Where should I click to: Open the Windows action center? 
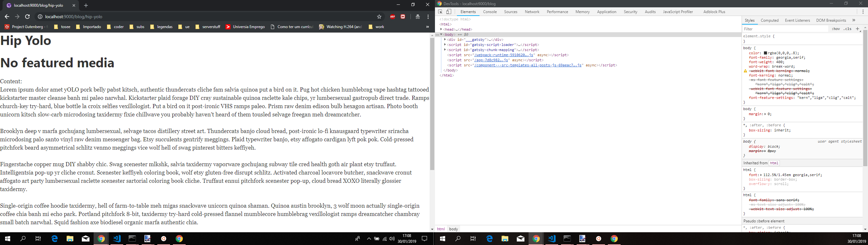point(424,239)
